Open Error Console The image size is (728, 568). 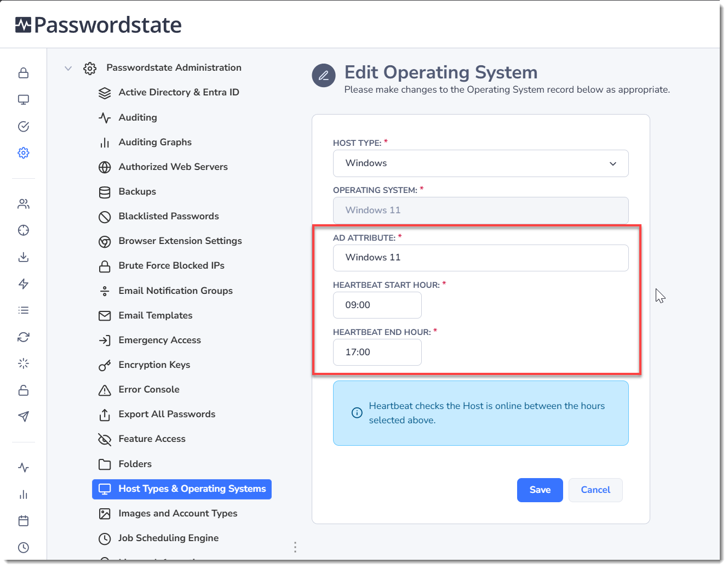[149, 389]
